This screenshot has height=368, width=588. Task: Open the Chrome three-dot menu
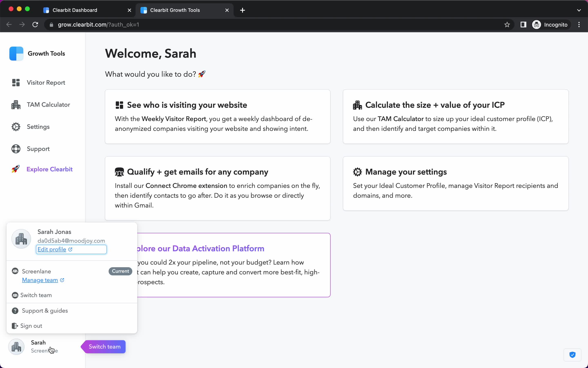tap(579, 25)
